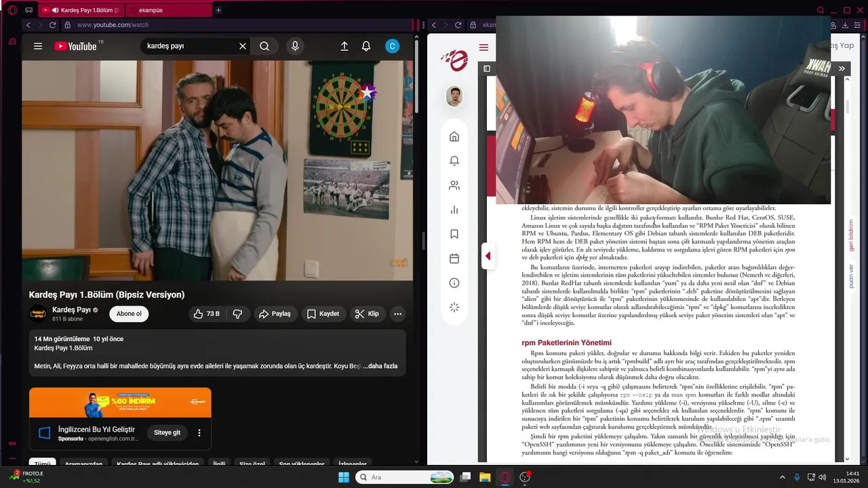Open the ekampüs bar chart statistics icon
The width and height of the screenshot is (868, 488).
pos(454,209)
